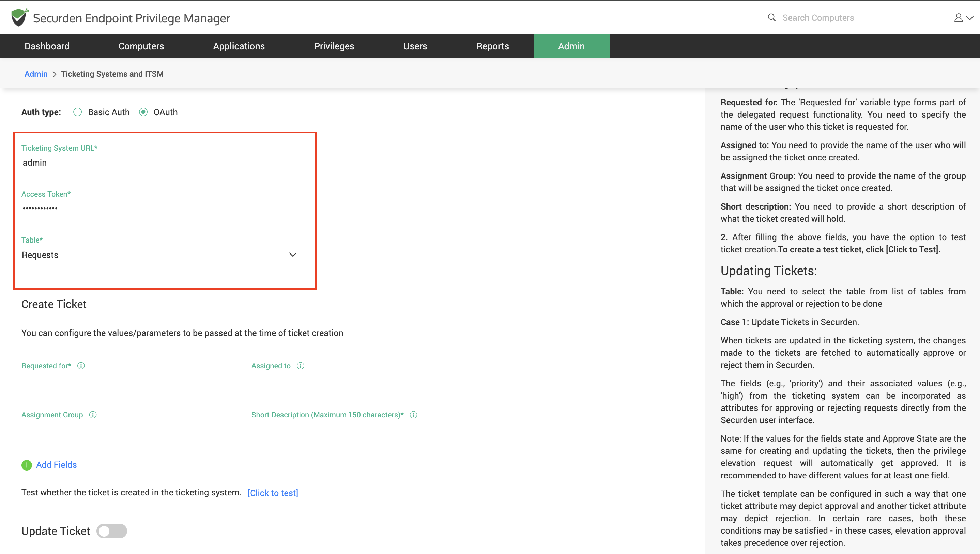Click the Add Fields link
The image size is (980, 554).
click(56, 465)
